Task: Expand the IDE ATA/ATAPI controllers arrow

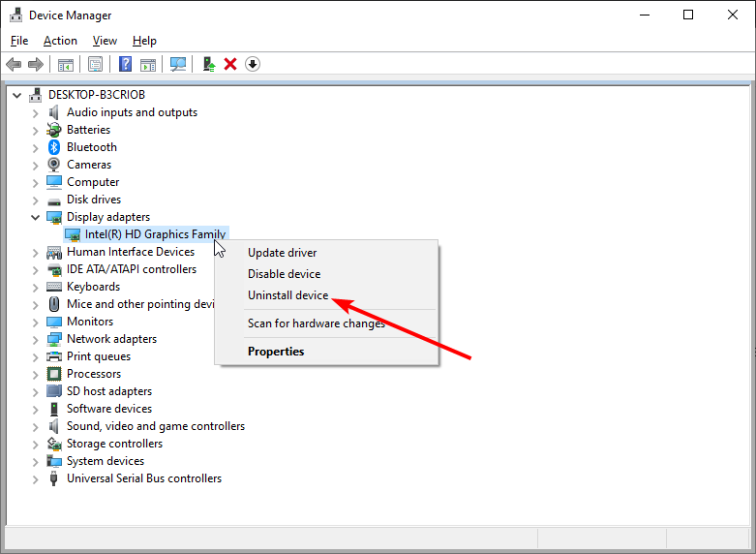Action: point(35,270)
